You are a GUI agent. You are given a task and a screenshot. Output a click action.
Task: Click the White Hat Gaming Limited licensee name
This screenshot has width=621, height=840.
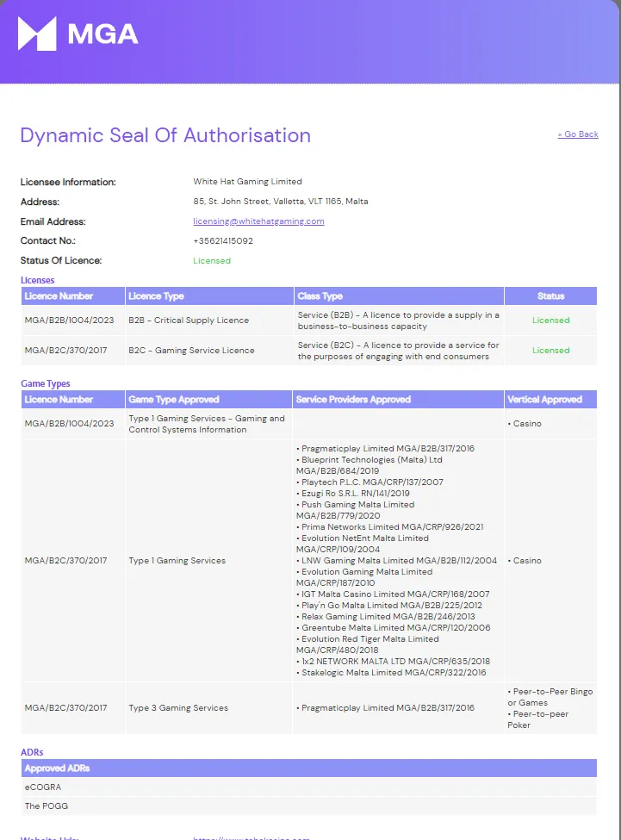click(x=247, y=182)
